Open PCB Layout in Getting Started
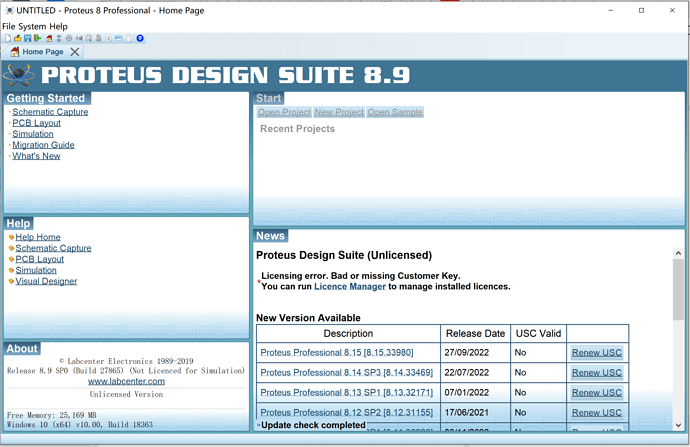Image resolution: width=690 pixels, height=447 pixels. click(x=37, y=123)
